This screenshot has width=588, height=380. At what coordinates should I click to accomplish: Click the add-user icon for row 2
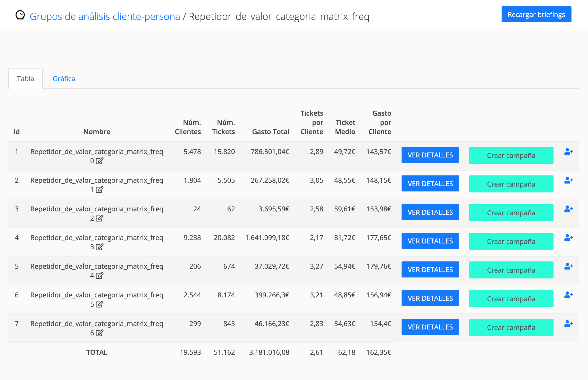click(x=568, y=180)
